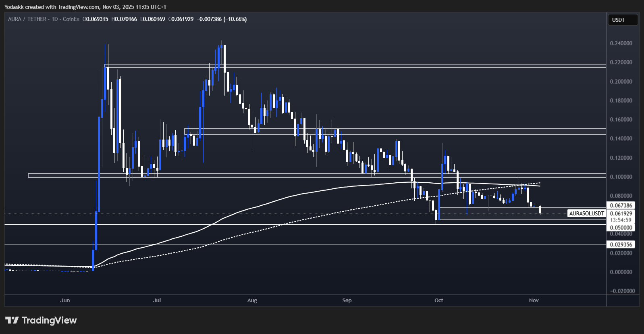
Task: Select the rectangle zone near 0.150000
Action: click(395, 132)
